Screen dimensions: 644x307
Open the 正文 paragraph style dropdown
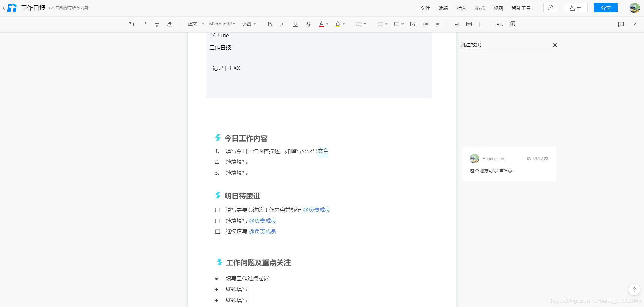point(196,24)
